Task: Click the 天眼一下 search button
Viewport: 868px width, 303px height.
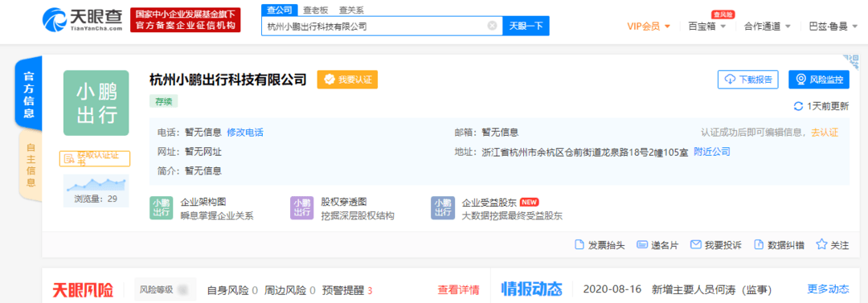Action: [526, 26]
